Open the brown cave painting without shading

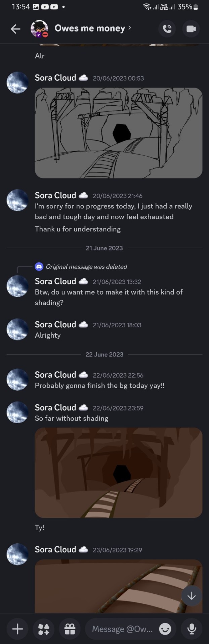click(x=119, y=472)
